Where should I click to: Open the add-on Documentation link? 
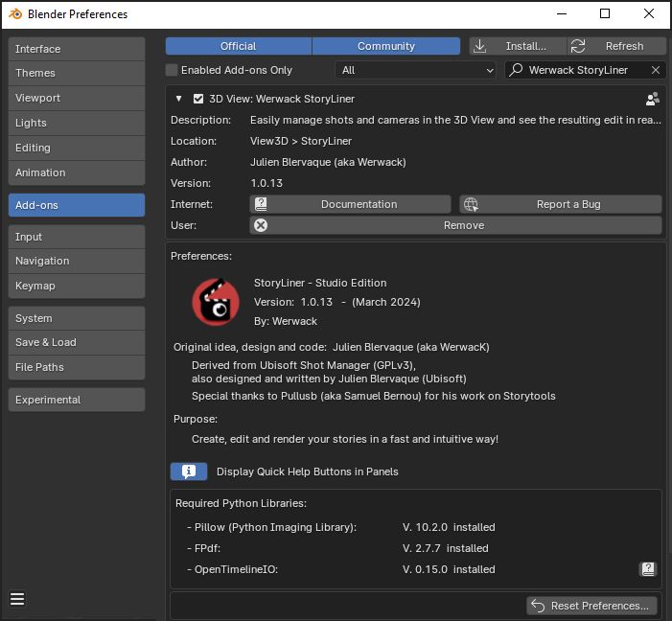(350, 204)
